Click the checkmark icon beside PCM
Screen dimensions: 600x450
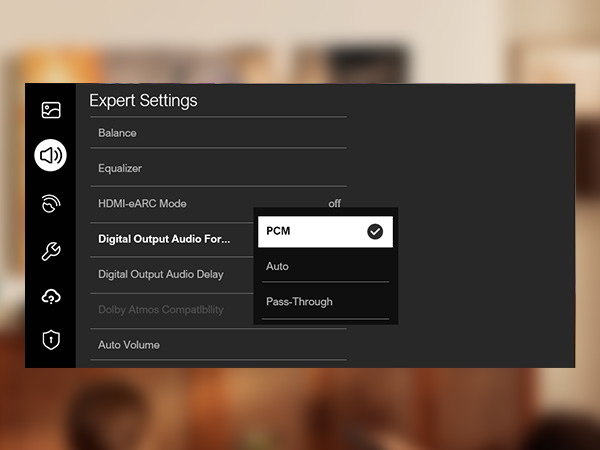tap(375, 231)
